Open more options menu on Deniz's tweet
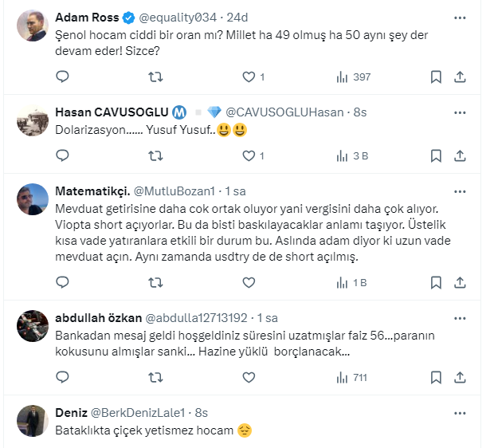This screenshot has width=494, height=448. pos(460,413)
